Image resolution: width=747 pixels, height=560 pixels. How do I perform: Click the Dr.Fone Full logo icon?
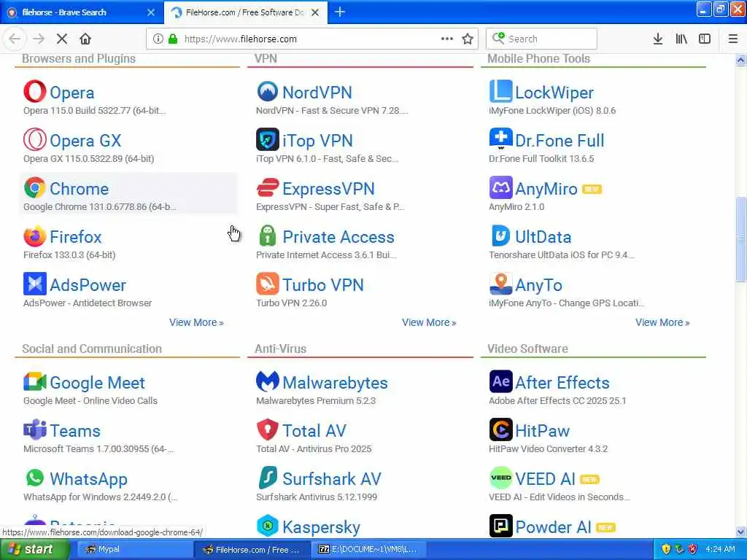click(500, 139)
